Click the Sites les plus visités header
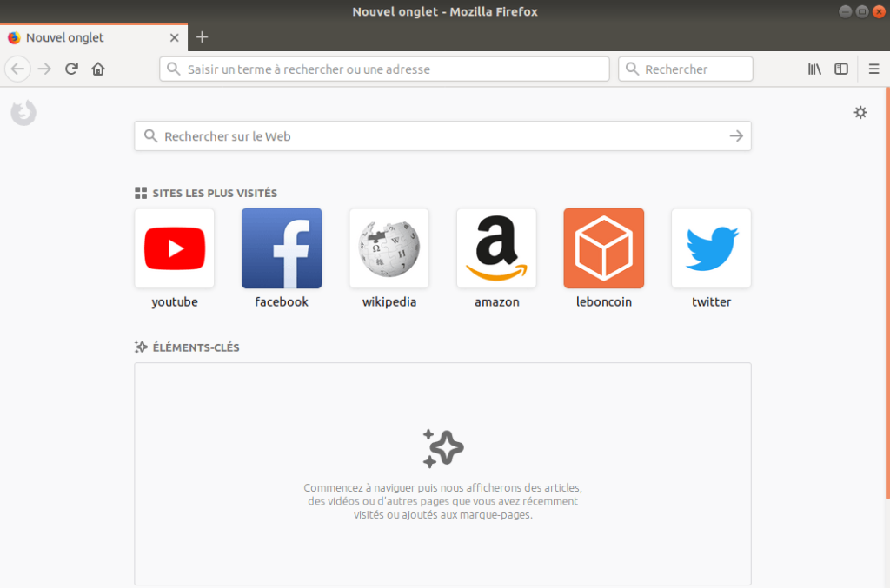The image size is (890, 588). click(206, 194)
